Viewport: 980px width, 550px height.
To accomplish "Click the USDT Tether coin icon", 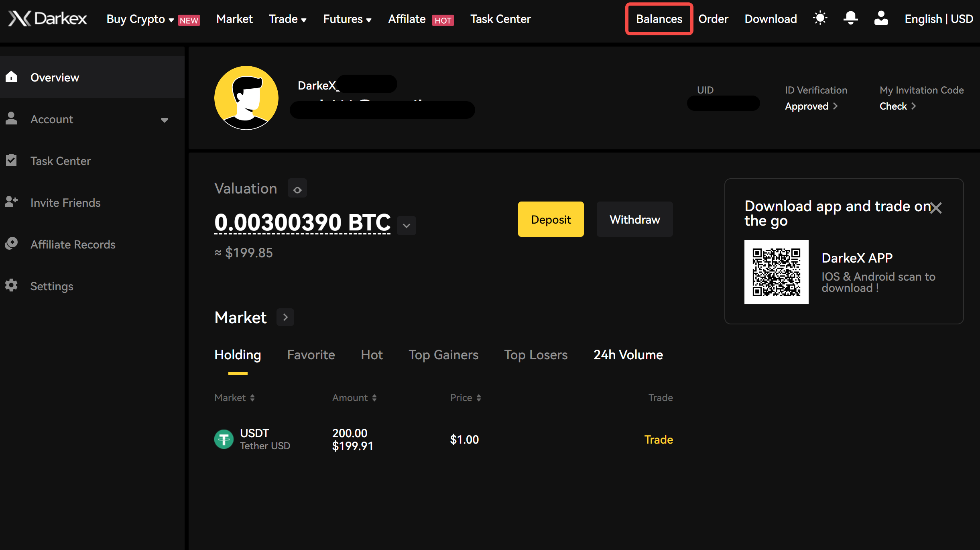I will pos(224,439).
